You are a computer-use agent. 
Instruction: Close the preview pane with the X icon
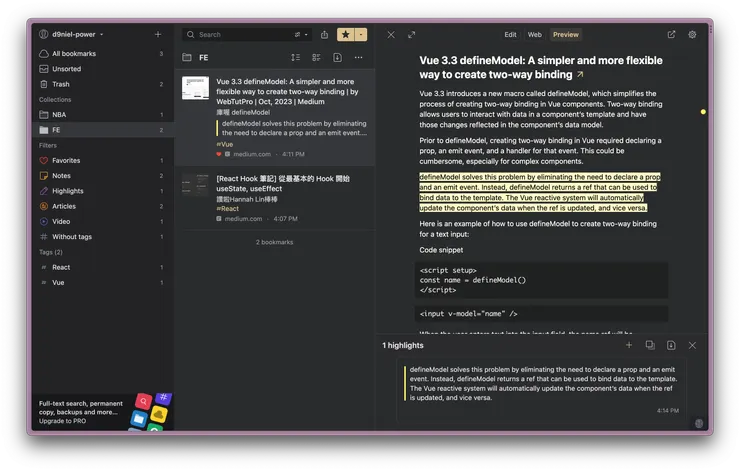pos(391,34)
